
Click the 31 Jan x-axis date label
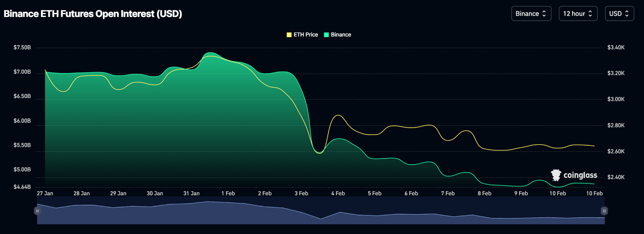[191, 193]
